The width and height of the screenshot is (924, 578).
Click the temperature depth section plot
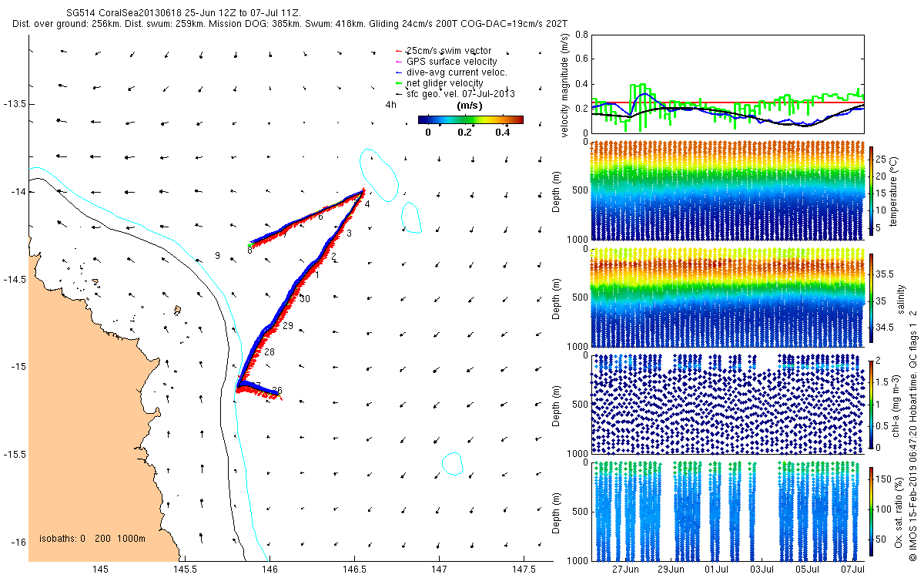pos(728,190)
